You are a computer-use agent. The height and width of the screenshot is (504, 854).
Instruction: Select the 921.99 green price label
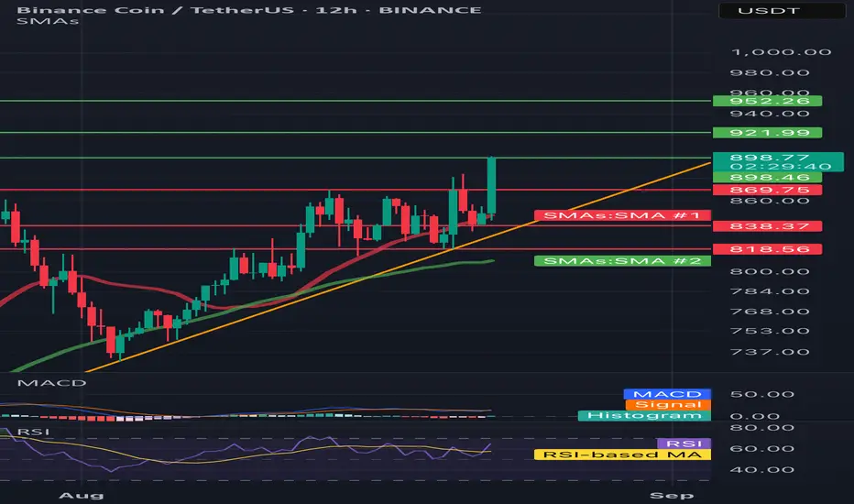767,132
